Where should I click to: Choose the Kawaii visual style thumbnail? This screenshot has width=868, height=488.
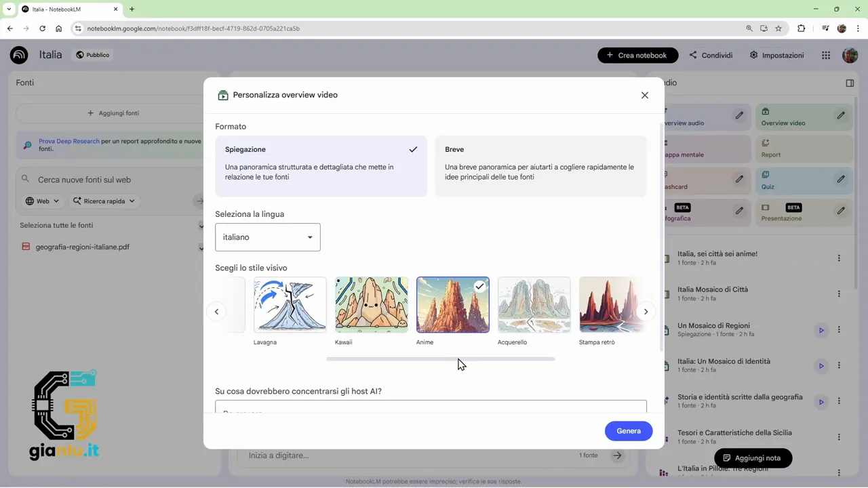click(x=372, y=305)
